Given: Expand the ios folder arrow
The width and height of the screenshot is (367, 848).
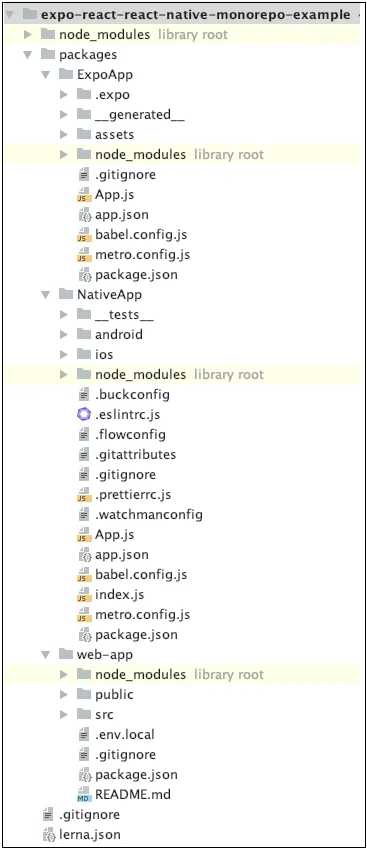Looking at the screenshot, I should (x=64, y=355).
